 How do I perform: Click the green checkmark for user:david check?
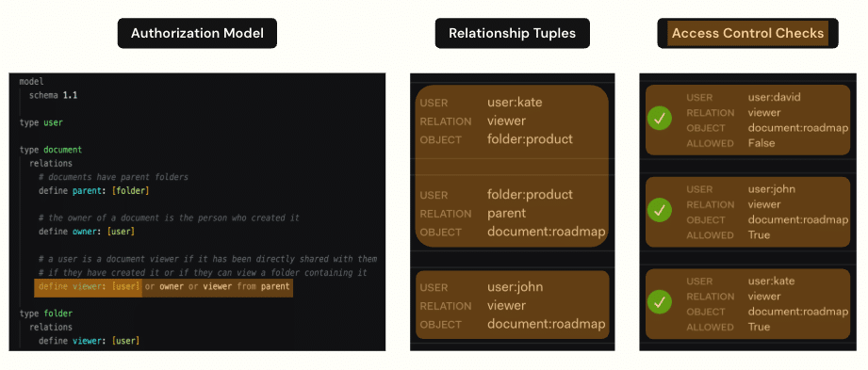pyautogui.click(x=660, y=119)
